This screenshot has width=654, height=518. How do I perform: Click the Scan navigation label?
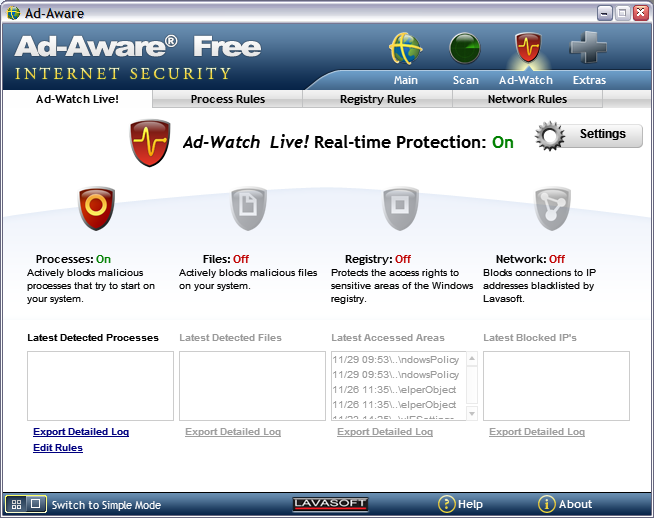465,80
